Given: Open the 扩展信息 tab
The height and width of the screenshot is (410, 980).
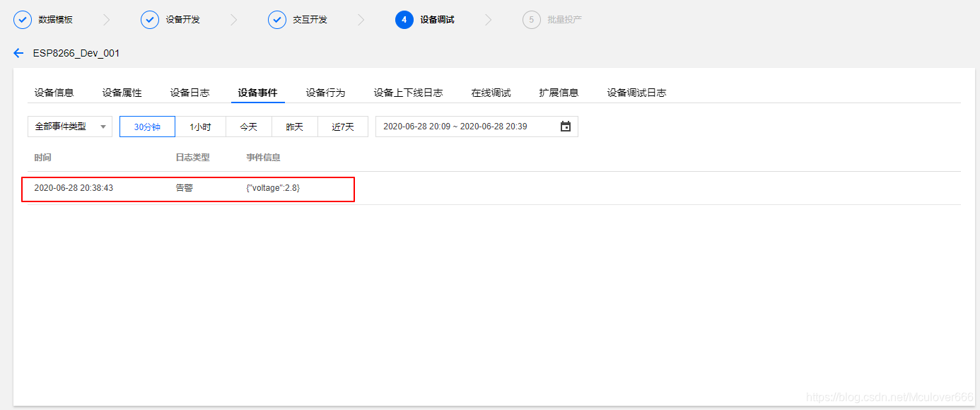Looking at the screenshot, I should click(x=559, y=93).
